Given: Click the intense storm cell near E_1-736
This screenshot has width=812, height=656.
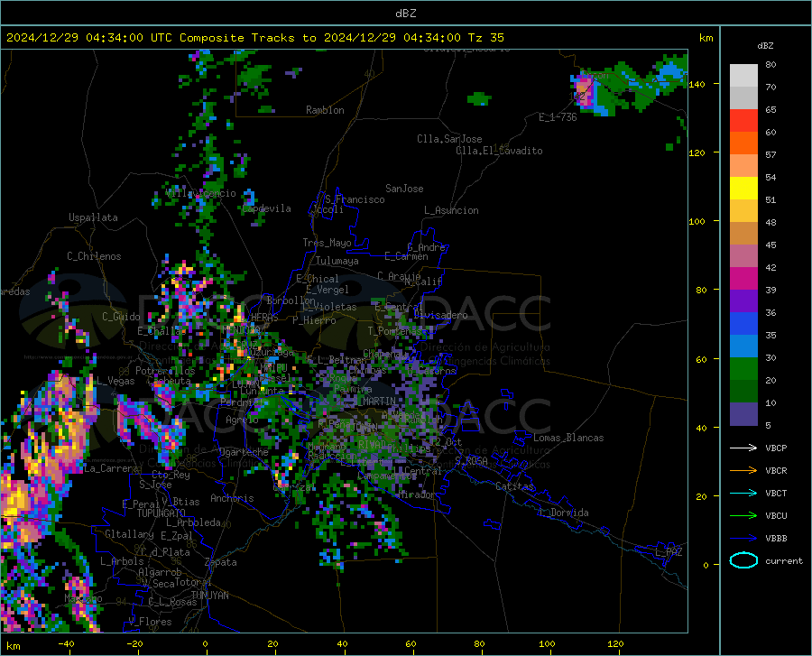Looking at the screenshot, I should tap(586, 91).
